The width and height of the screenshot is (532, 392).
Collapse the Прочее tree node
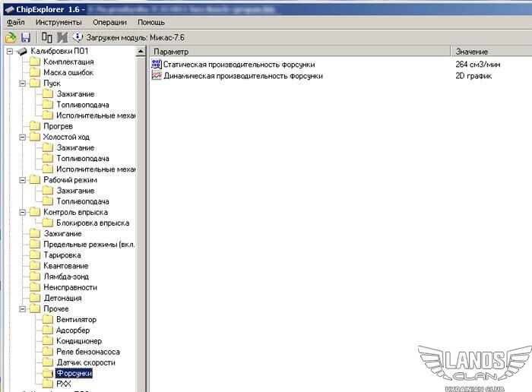[23, 309]
